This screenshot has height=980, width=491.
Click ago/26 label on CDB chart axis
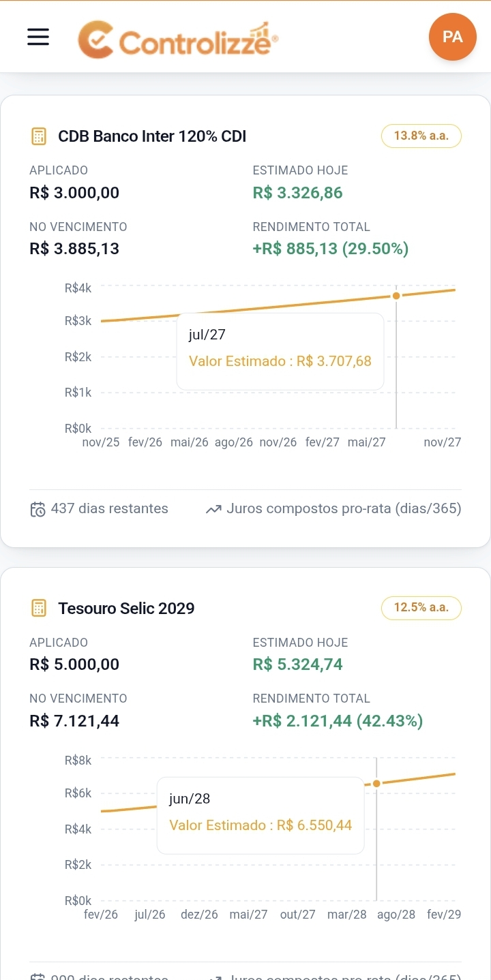point(234,442)
